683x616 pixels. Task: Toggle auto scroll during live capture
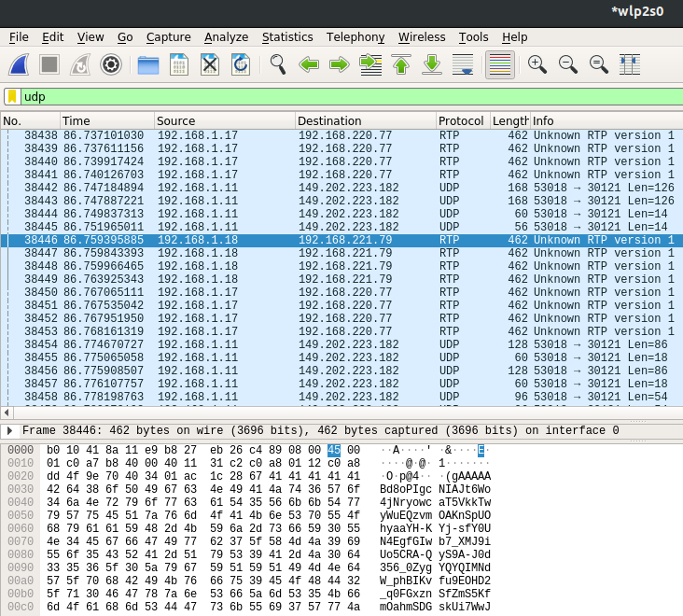coord(463,64)
